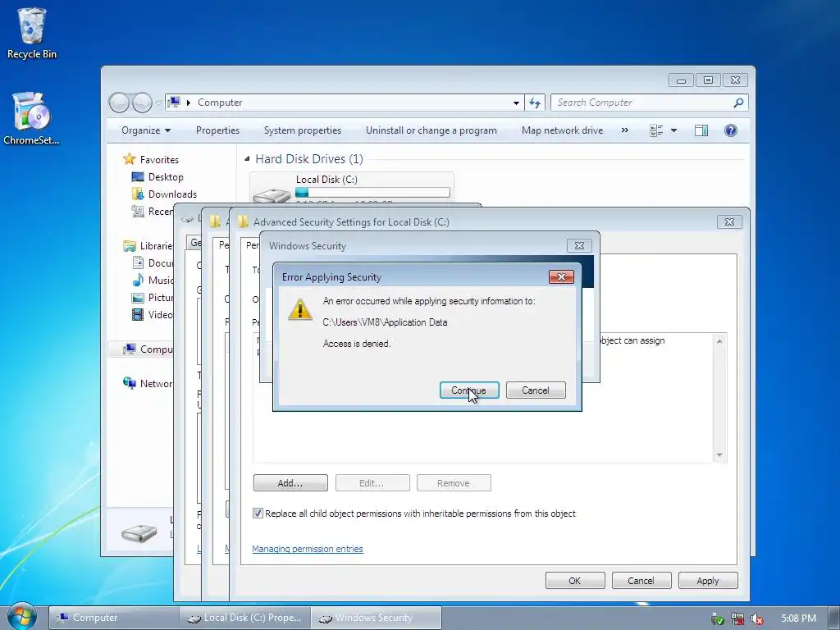Open the Organize dropdown menu
Screen dimensions: 840x630
tap(146, 130)
